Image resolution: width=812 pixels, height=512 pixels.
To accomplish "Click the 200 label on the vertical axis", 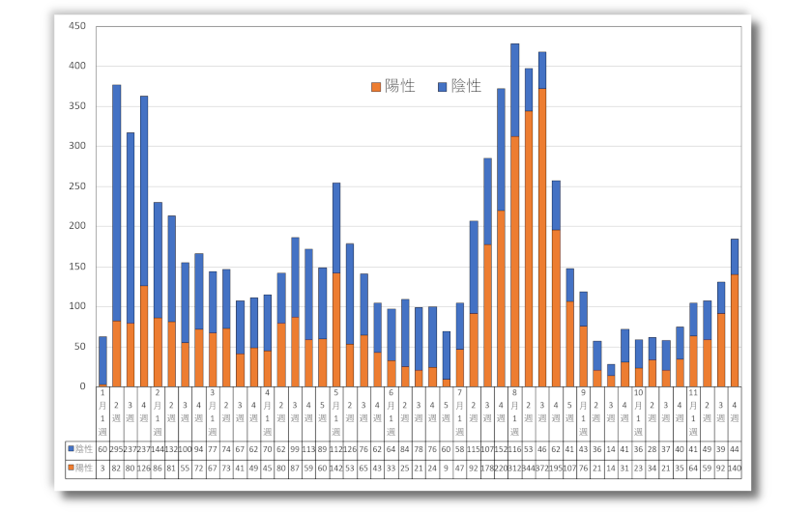I will [77, 226].
